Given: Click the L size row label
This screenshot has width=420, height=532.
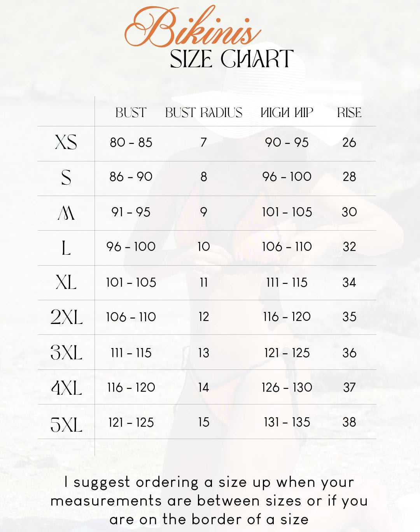Looking at the screenshot, I should [x=66, y=247].
